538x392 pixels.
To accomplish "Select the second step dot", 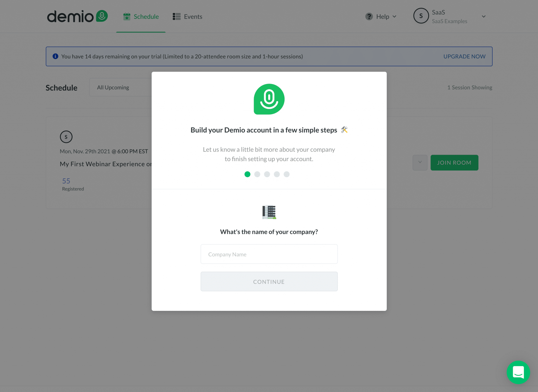I will pyautogui.click(x=257, y=174).
